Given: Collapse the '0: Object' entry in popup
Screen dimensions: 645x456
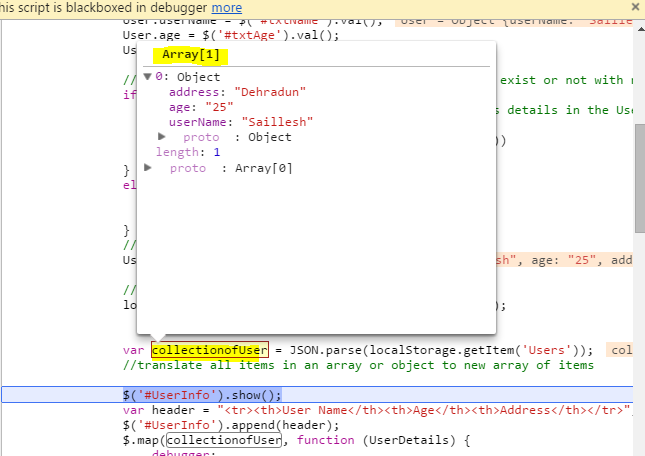Looking at the screenshot, I should pyautogui.click(x=148, y=76).
